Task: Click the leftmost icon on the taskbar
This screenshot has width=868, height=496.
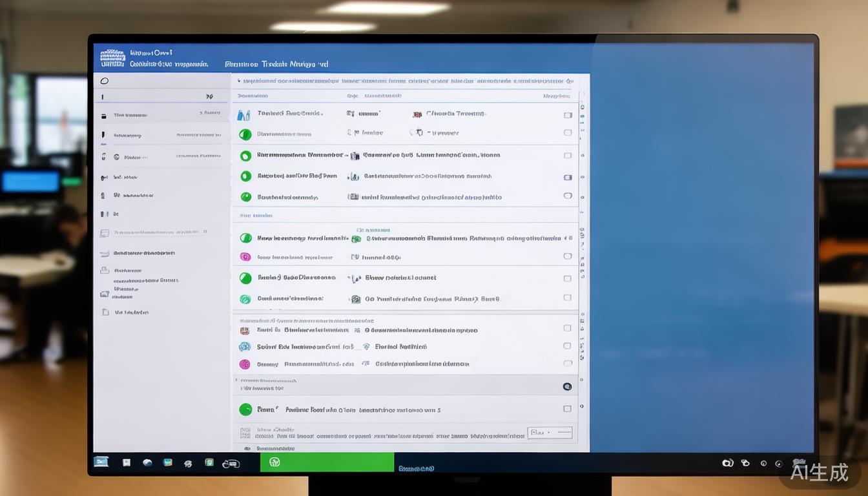Action: point(101,462)
